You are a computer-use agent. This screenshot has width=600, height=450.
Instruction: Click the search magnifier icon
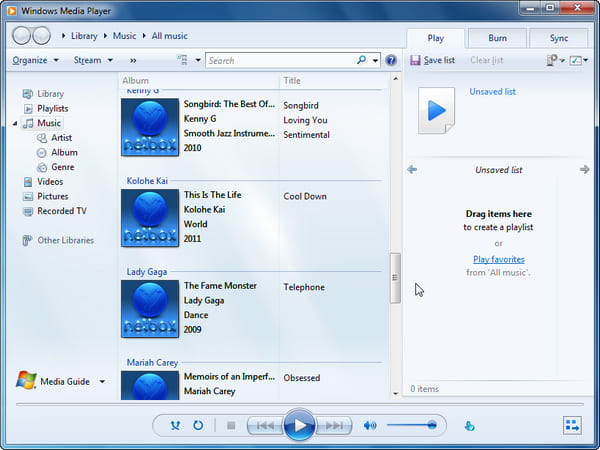361,60
